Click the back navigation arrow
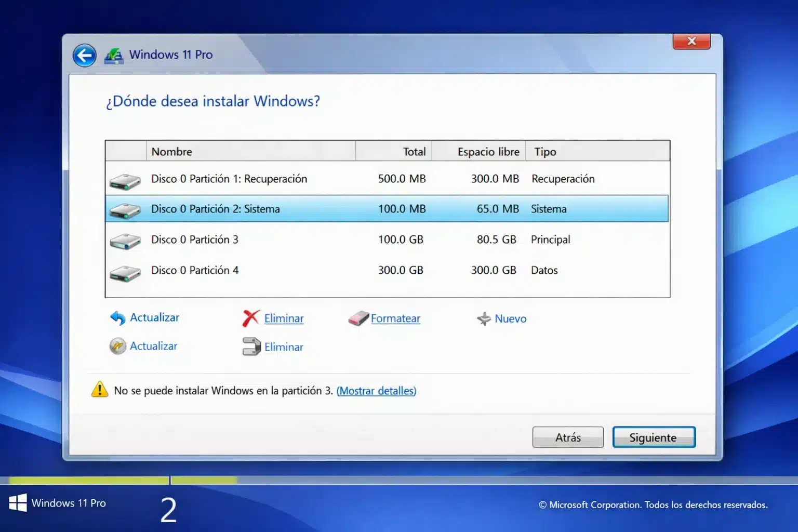 pos(84,55)
